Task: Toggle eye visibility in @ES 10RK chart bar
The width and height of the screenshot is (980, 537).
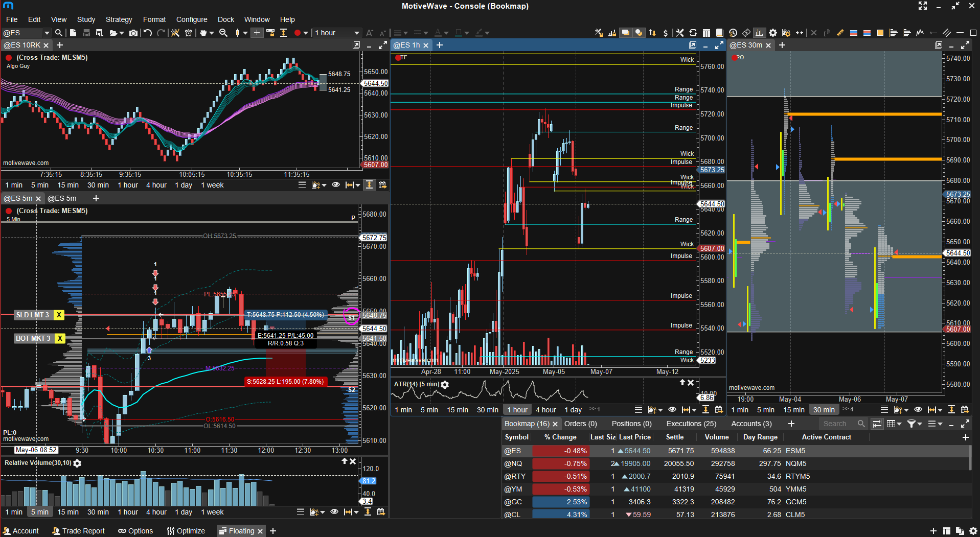Action: pos(336,185)
